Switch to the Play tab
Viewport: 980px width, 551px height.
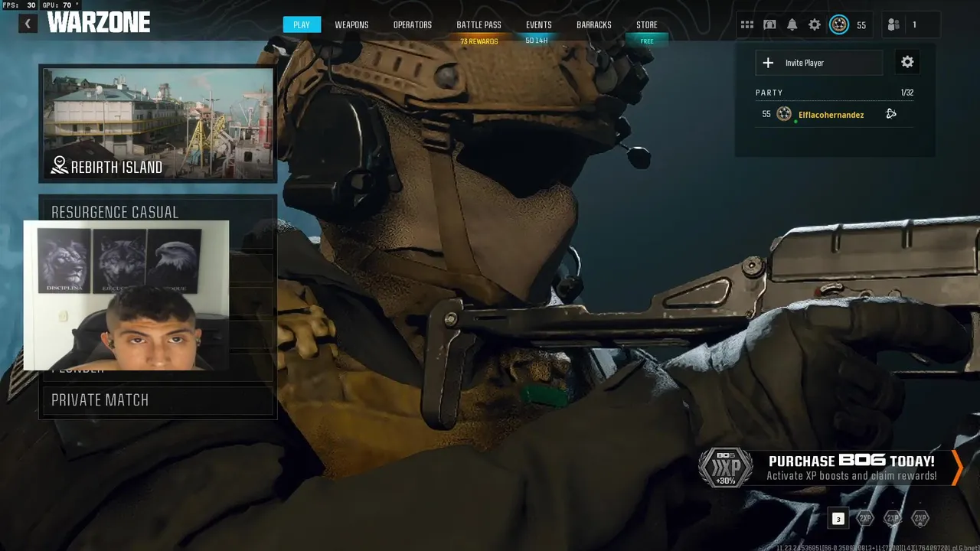click(302, 24)
